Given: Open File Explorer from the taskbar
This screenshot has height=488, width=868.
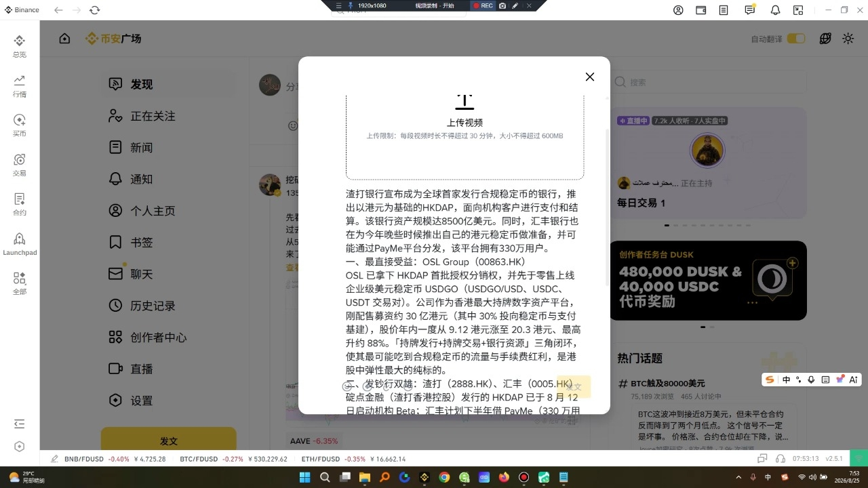Looking at the screenshot, I should pos(365,477).
